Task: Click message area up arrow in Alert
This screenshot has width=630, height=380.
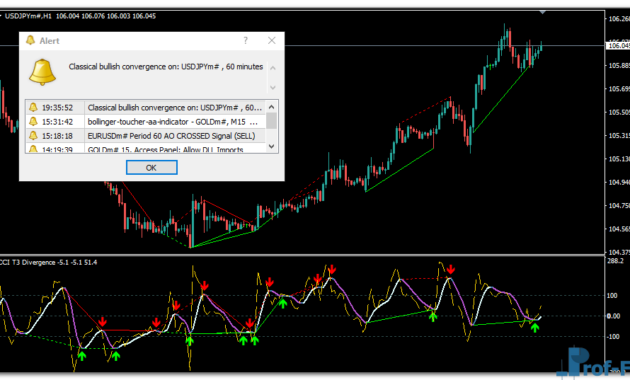Action: coord(273,68)
